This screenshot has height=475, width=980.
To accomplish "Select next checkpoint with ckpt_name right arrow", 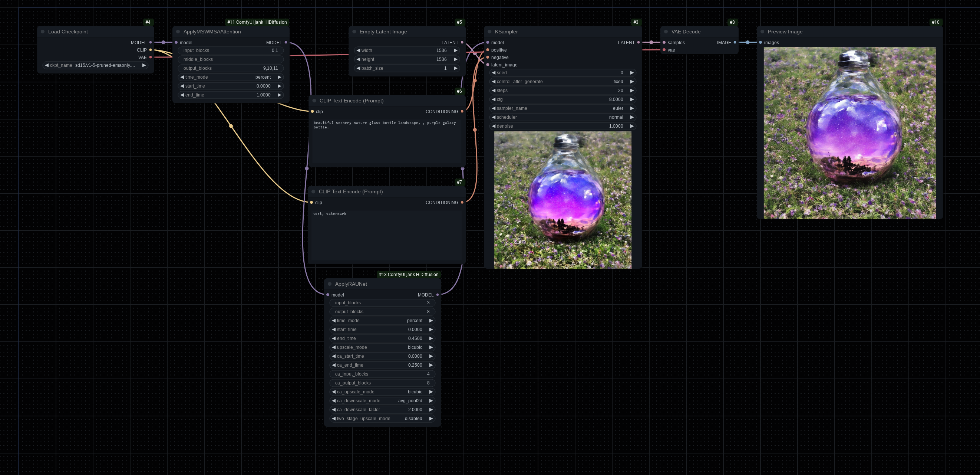I will point(144,65).
